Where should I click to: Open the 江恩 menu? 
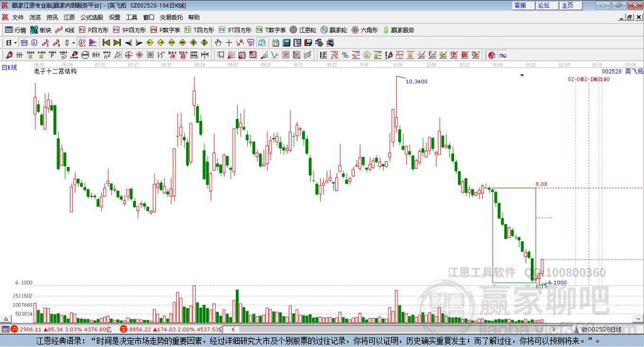point(69,17)
